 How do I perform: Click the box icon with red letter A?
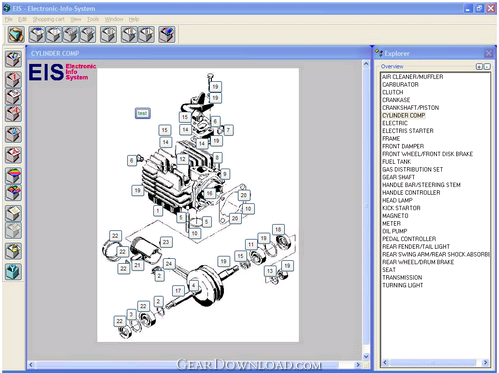tap(14, 155)
